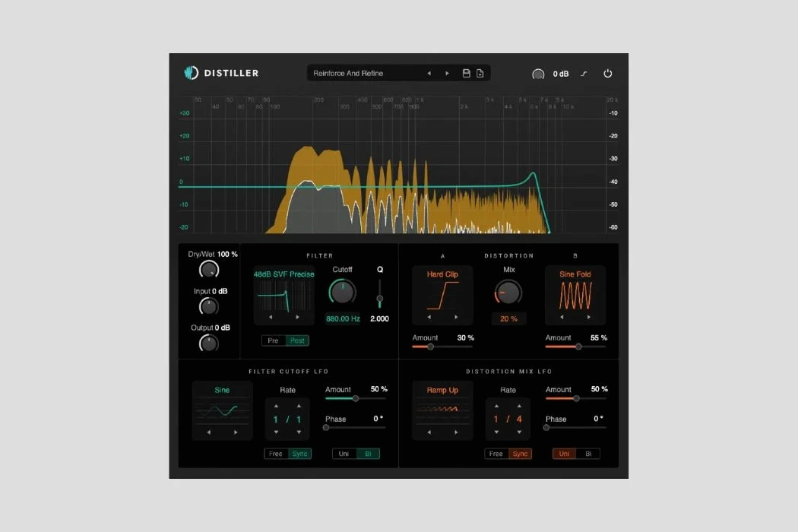Set Distortion Mix LFO polarity to Bi
The width and height of the screenshot is (798, 532).
click(587, 454)
